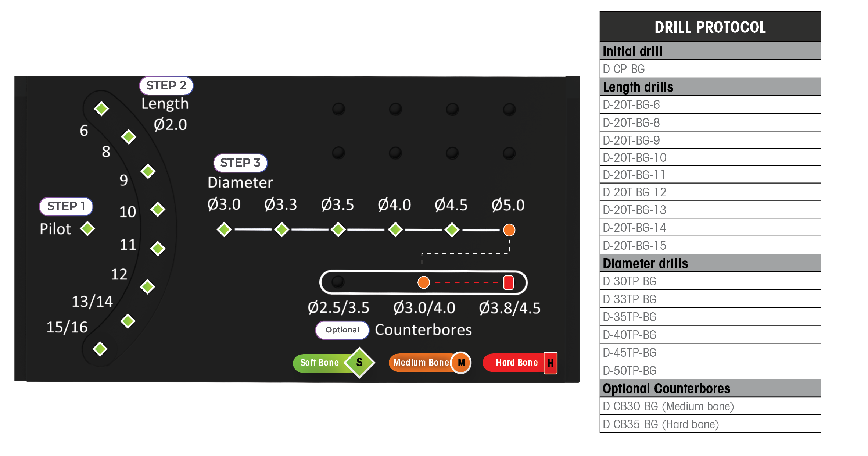This screenshot has height=456, width=868.
Task: Click the Diameter drills section heading
Action: pyautogui.click(x=710, y=263)
